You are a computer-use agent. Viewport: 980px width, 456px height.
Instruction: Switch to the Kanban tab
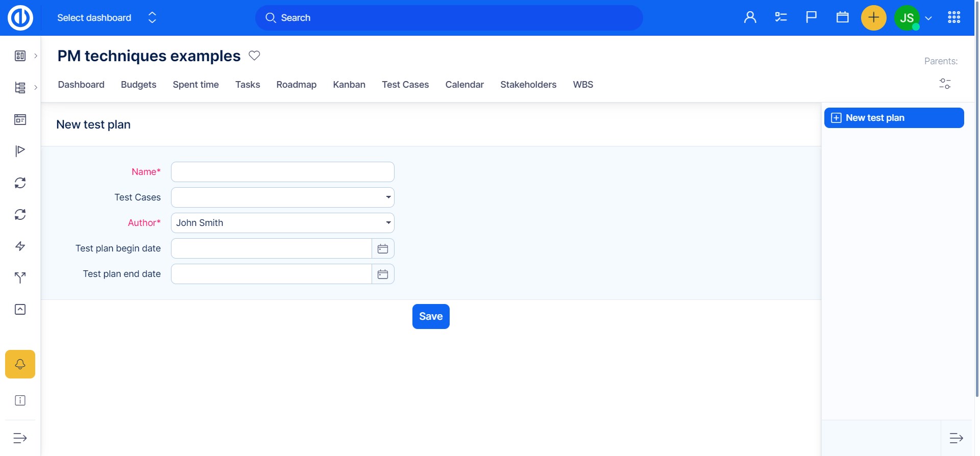pos(349,85)
